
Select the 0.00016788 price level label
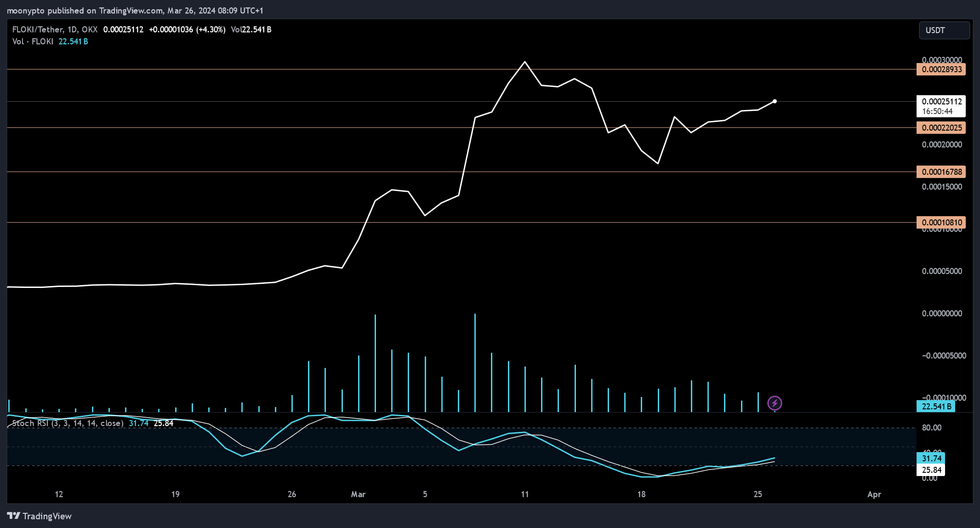(941, 172)
